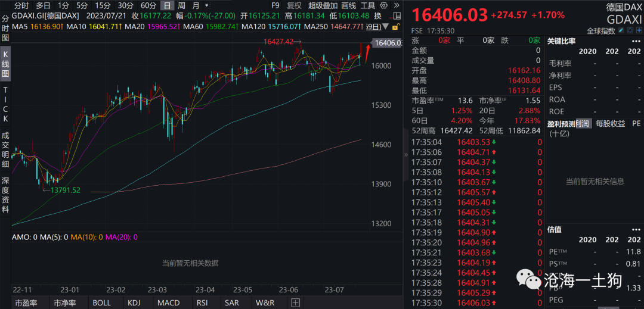This screenshot has height=309, width=644.
Task: Add index to watchlist with plus icon
Action: coord(639,30)
